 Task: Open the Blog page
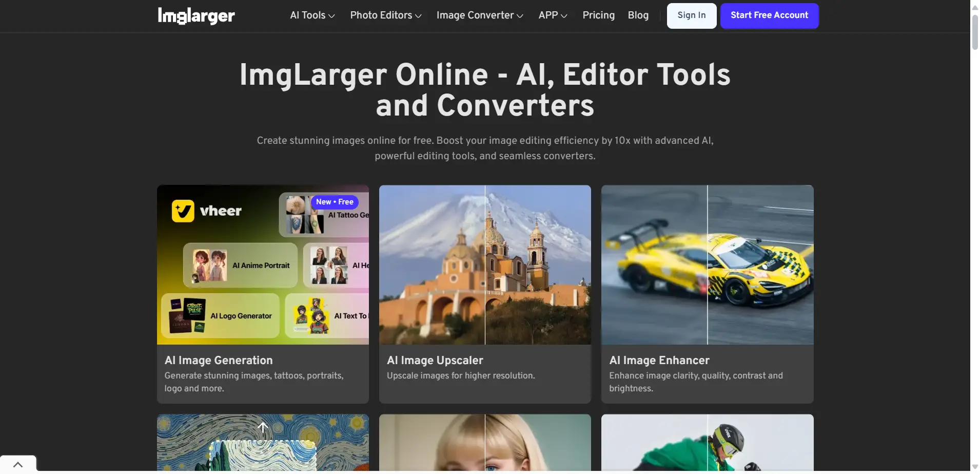[638, 15]
